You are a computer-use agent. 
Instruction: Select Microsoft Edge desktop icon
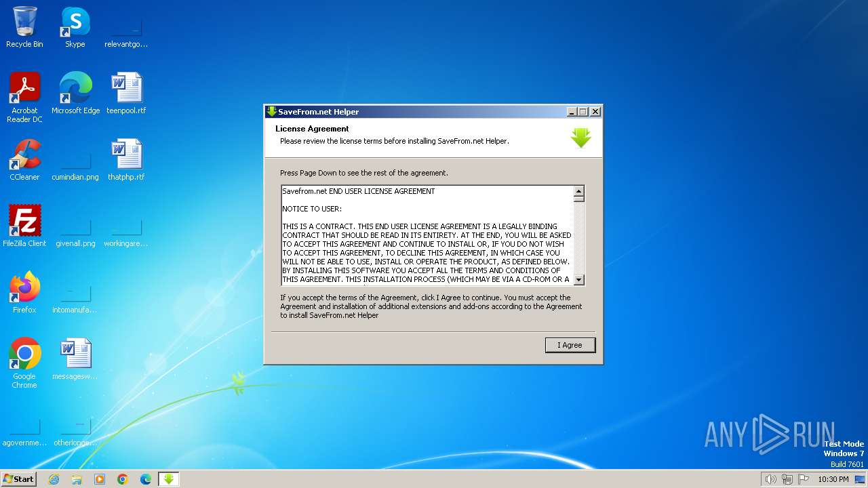75,94
